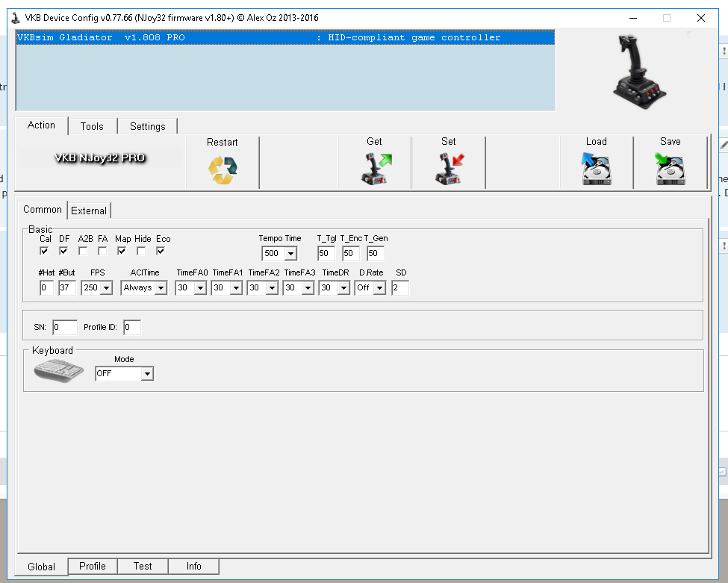Click the VKB NJoy32 PRO label
The height and width of the screenshot is (583, 728).
tap(100, 158)
